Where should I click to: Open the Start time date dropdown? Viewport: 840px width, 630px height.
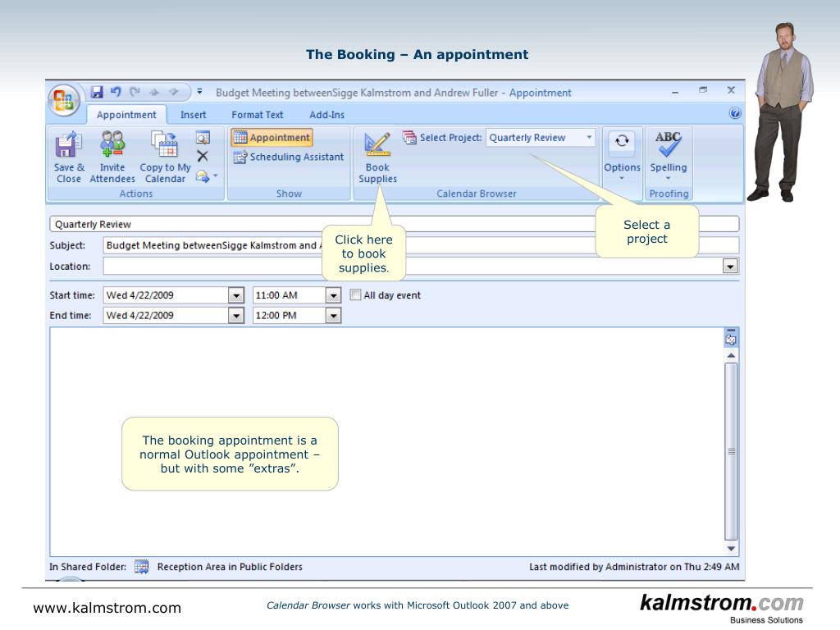point(236,295)
